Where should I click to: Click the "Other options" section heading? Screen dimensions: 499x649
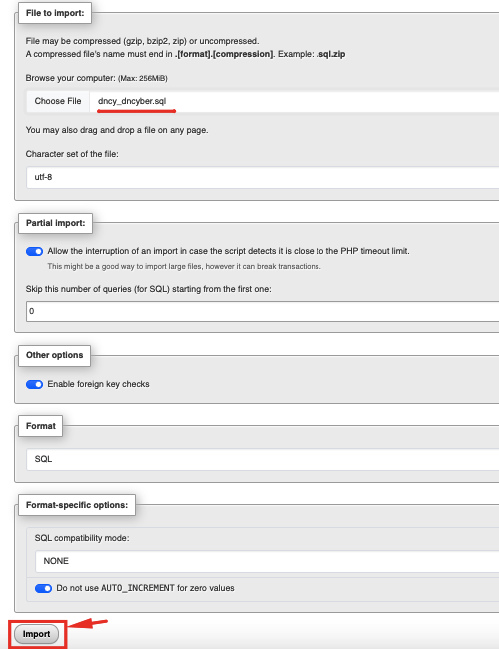[x=55, y=355]
